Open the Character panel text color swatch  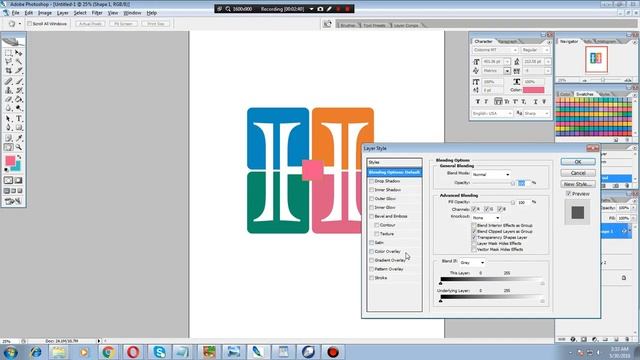point(533,90)
